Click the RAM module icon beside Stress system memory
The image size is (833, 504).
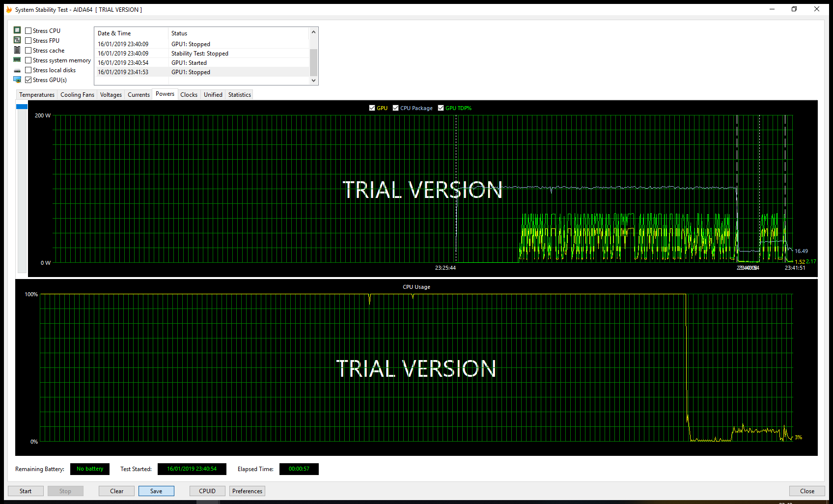point(17,59)
